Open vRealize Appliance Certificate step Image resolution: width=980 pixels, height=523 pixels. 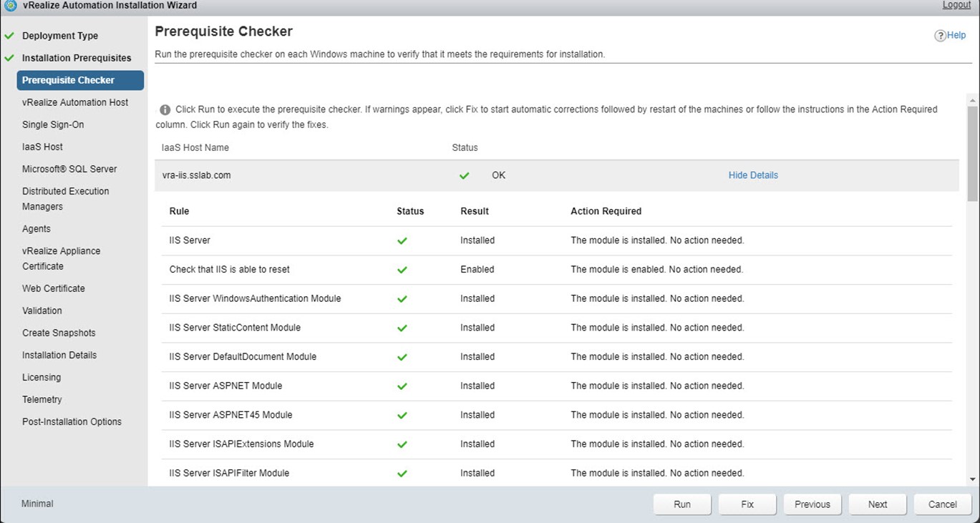point(62,258)
